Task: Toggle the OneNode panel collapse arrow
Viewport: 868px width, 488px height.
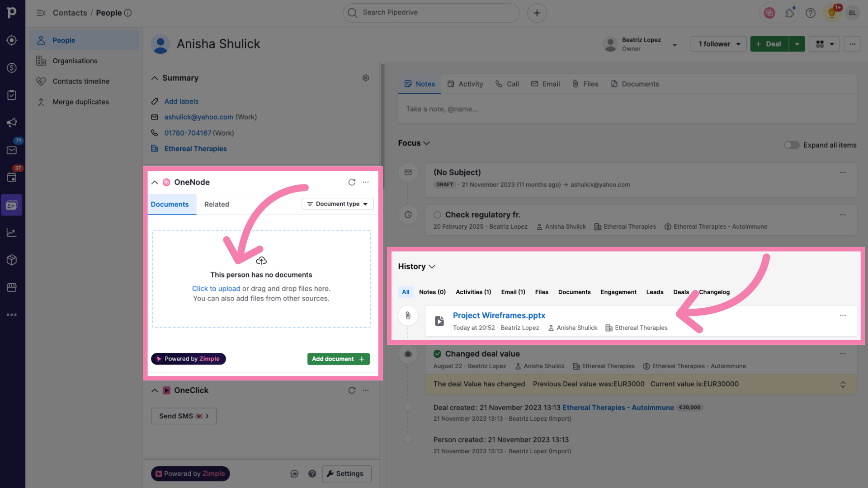Action: point(155,182)
